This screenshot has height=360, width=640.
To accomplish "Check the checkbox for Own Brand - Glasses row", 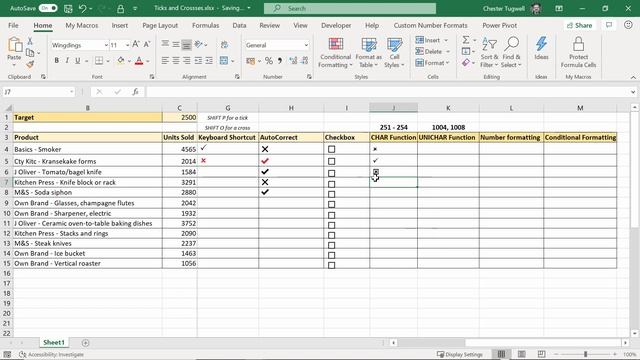I will tap(331, 204).
